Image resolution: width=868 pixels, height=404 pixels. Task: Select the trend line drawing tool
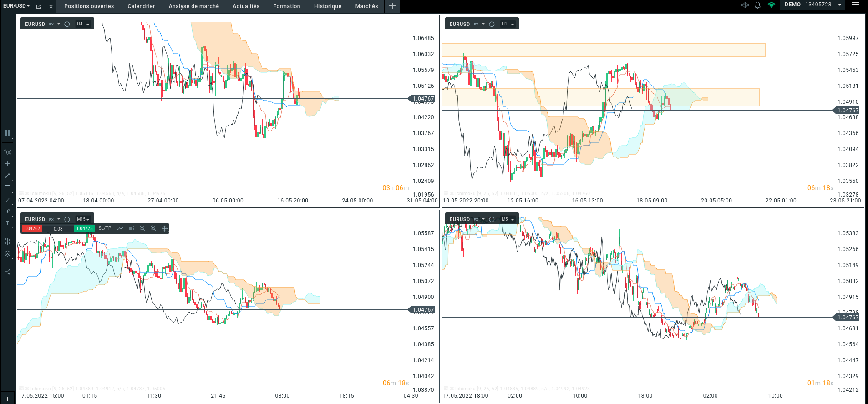coord(7,176)
